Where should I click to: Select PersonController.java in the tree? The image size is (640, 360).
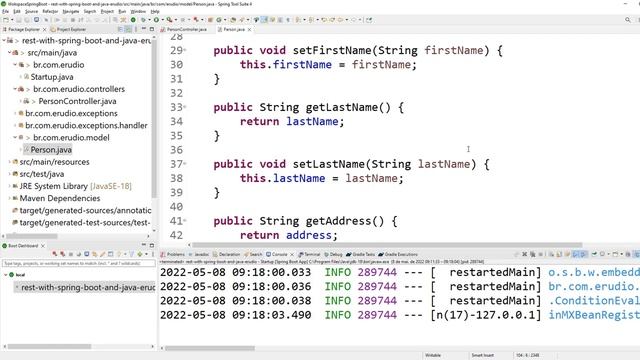pos(77,101)
